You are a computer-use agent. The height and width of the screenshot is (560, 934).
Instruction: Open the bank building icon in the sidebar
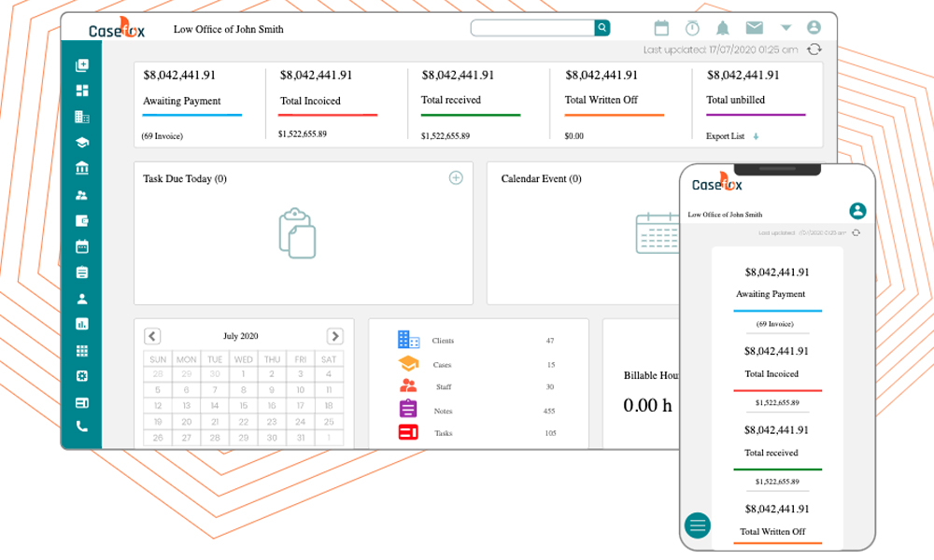pyautogui.click(x=82, y=168)
